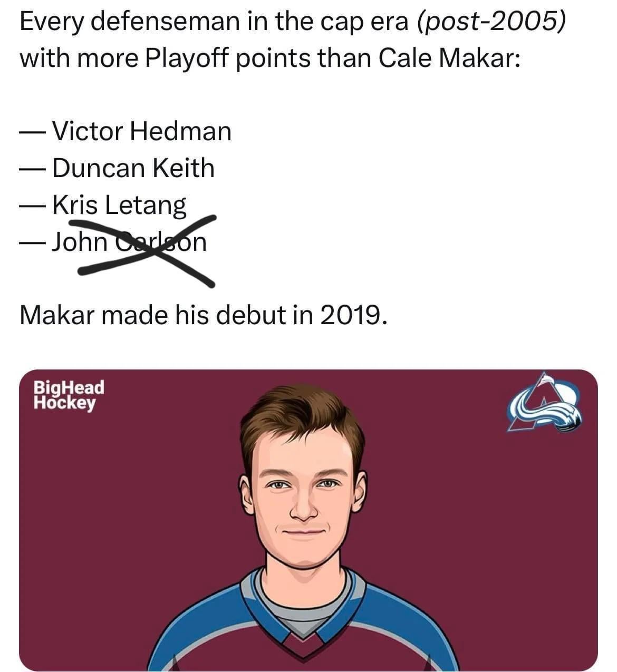The width and height of the screenshot is (617, 672).
Task: Click the cartoon player's brown hair
Action: pyautogui.click(x=301, y=416)
